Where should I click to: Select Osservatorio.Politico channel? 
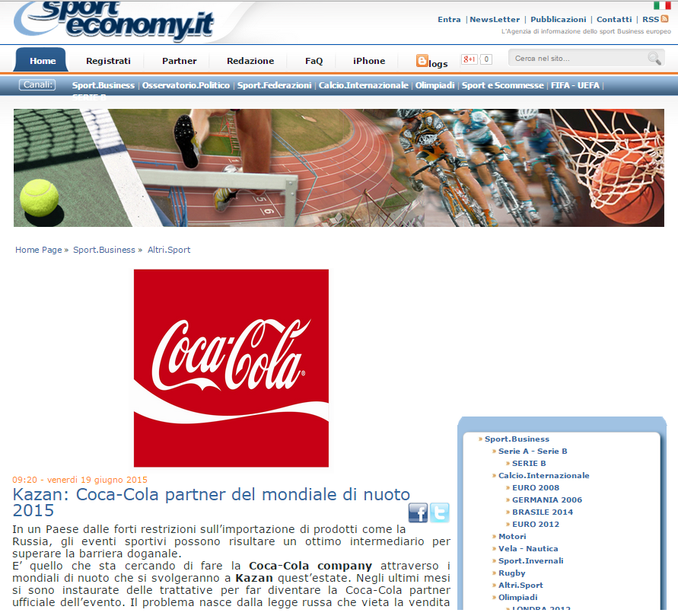point(186,85)
